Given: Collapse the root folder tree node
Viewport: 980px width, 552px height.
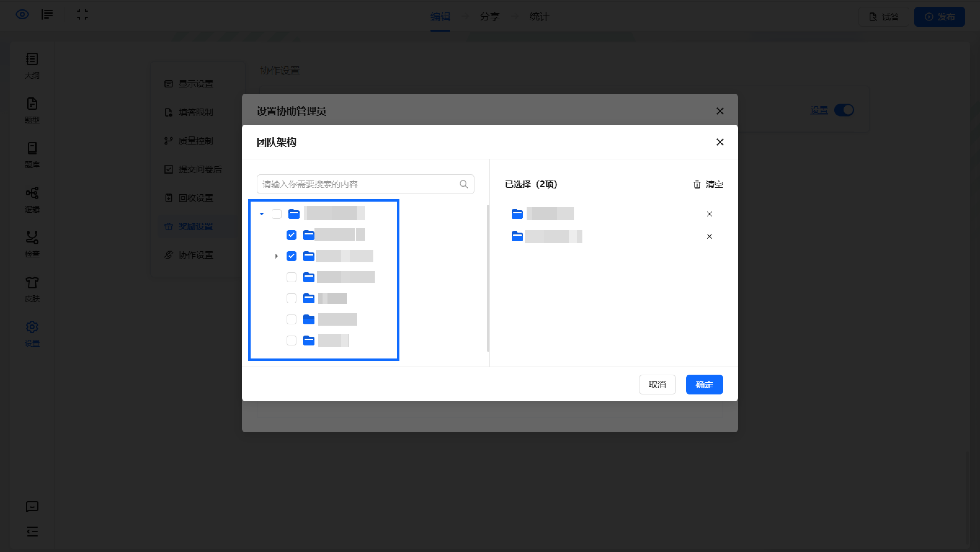Looking at the screenshot, I should [x=262, y=214].
